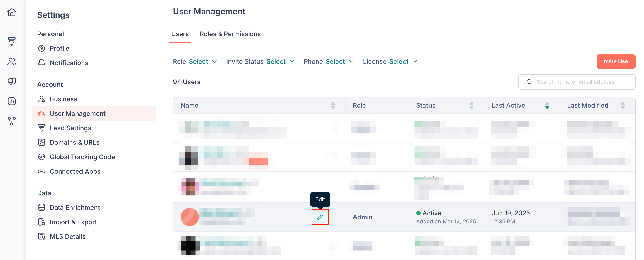644x260 pixels.
Task: Sort the table by Status column arrows
Action: coord(471,105)
